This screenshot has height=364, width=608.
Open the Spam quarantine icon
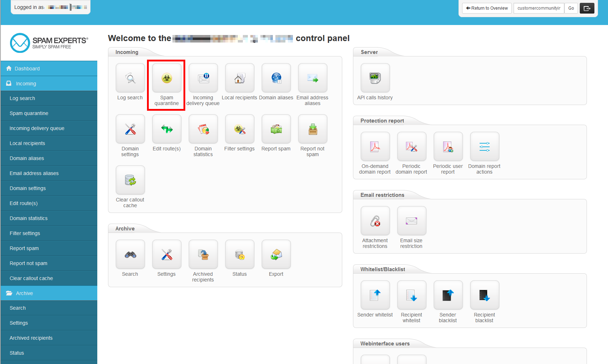click(166, 78)
